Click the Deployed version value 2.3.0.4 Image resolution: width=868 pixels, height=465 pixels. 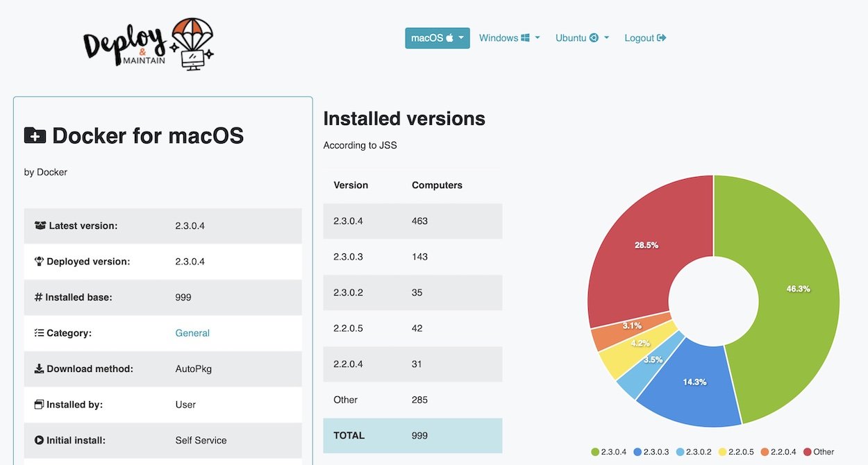tap(190, 262)
